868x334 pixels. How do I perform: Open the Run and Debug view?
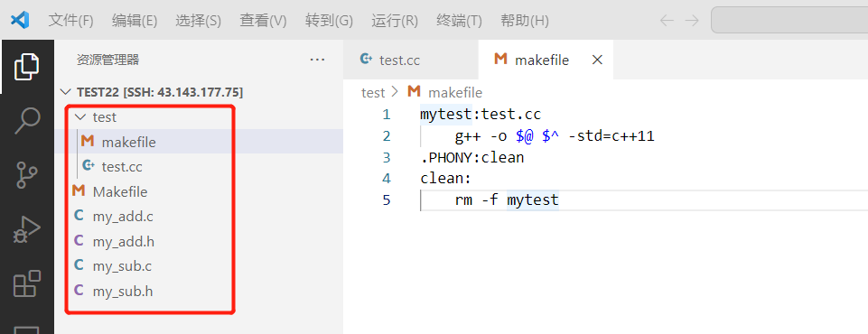[x=26, y=228]
